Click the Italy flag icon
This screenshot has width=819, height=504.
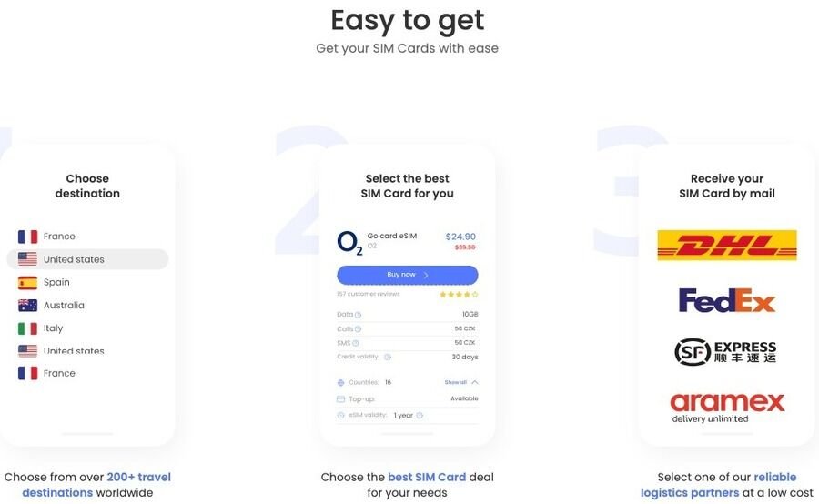[27, 328]
